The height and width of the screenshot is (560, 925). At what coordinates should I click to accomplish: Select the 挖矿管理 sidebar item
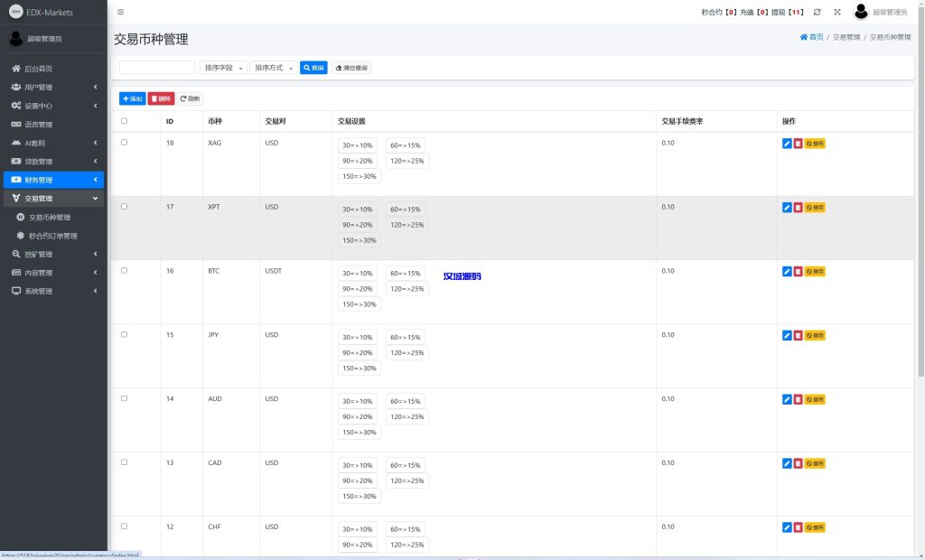click(42, 253)
